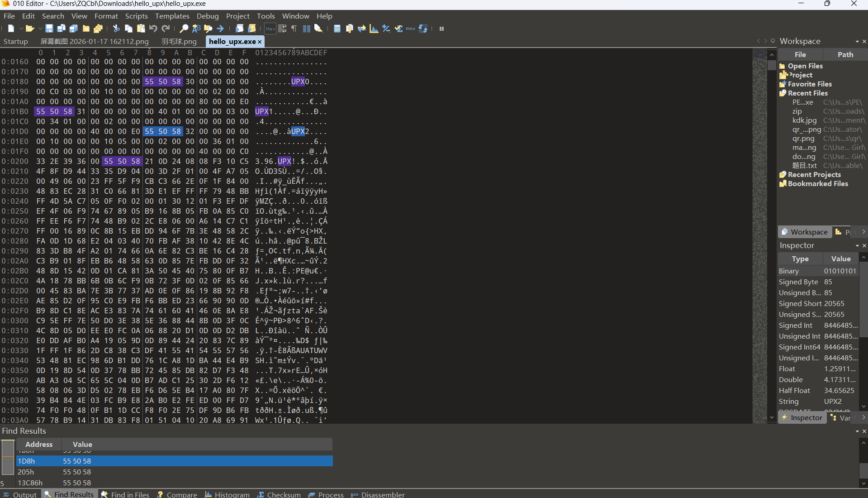Open the Tools menu

266,16
